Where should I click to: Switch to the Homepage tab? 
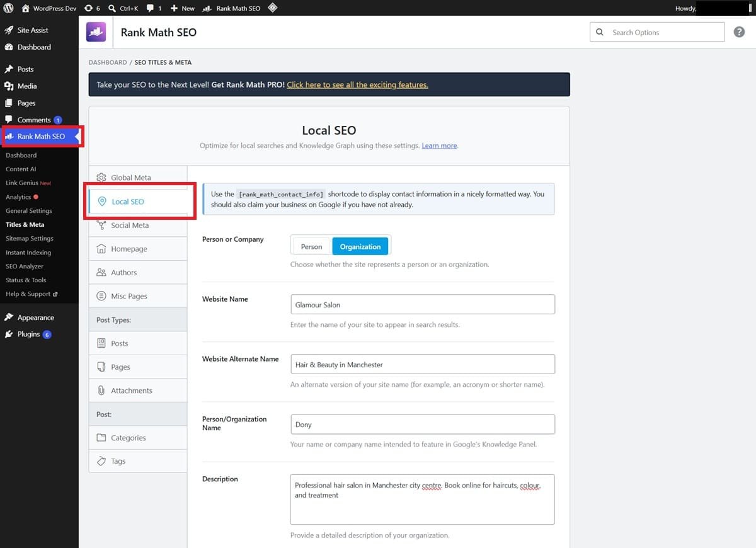pos(138,249)
